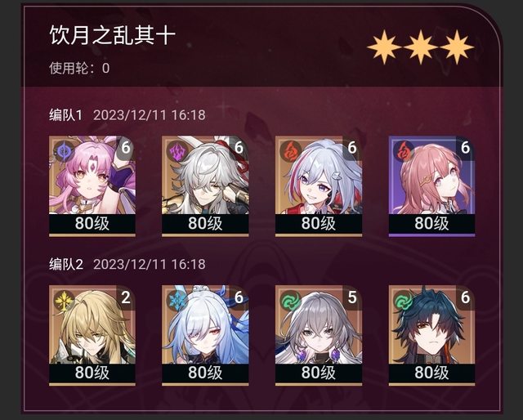Screen dimensions: 523x420
Task: Click the Quantum element icon on pink-haired character
Action: pyautogui.click(x=64, y=151)
